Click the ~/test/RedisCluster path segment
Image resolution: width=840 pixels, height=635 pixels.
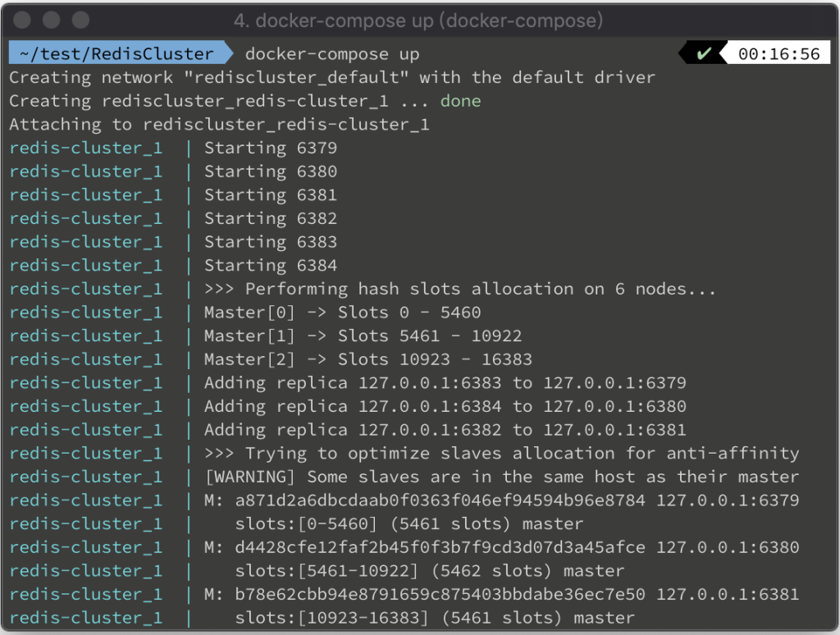[x=116, y=54]
